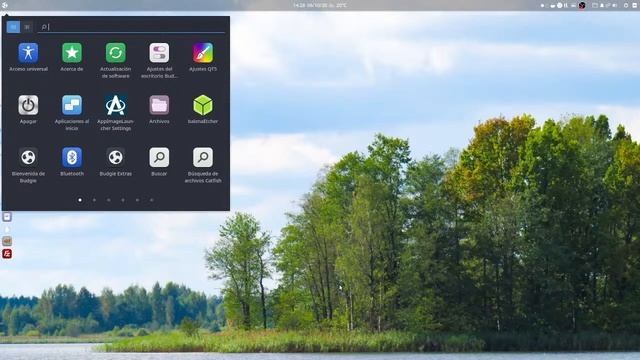Screen dimensions: 640x360
Task: Open the clock and date in top panel
Action: 320,5
